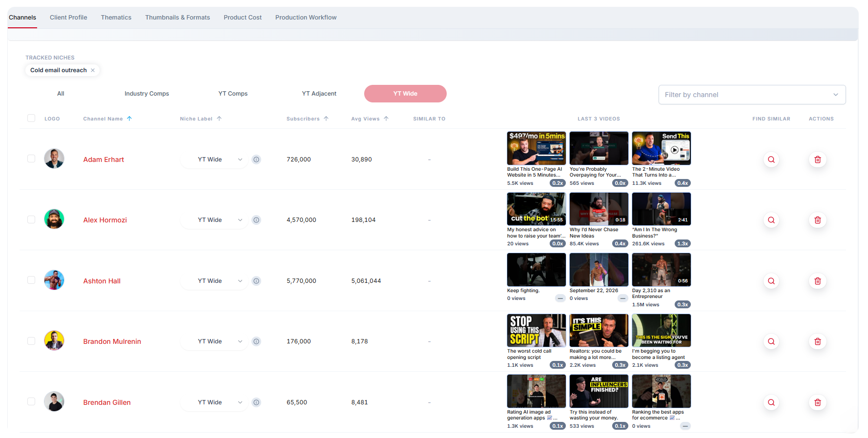
Task: Open the Filter by channel dropdown
Action: click(752, 95)
